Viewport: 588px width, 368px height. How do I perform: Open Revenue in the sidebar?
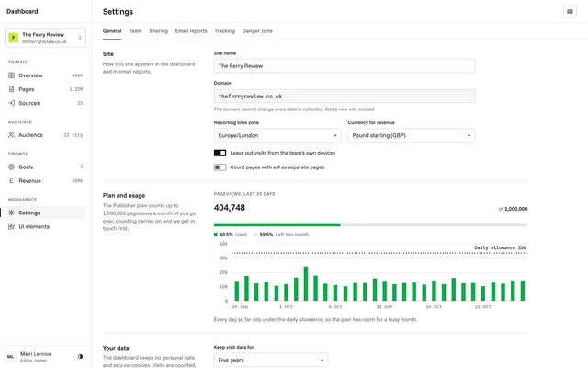pyautogui.click(x=45, y=180)
